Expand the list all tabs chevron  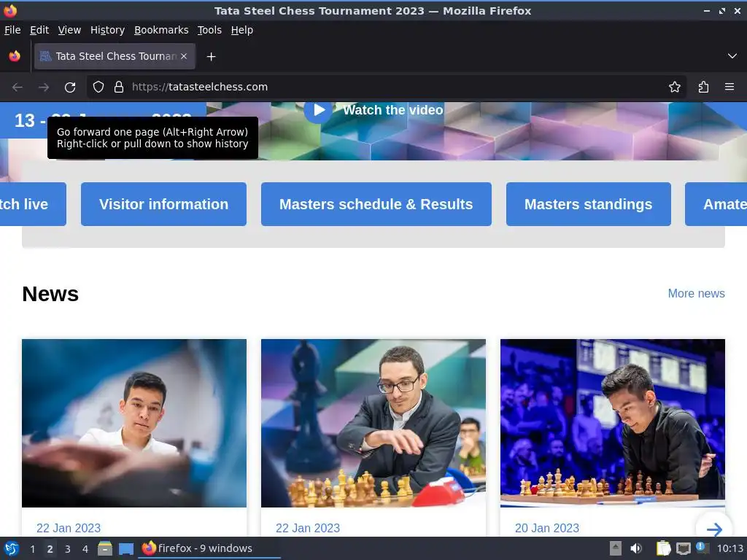click(x=732, y=56)
